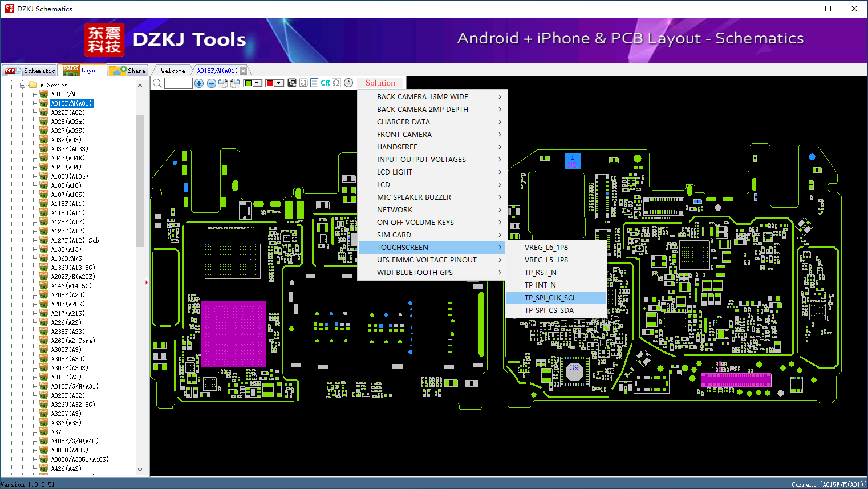The height and width of the screenshot is (489, 868).
Task: Click the A Series folder icon
Action: tap(33, 85)
